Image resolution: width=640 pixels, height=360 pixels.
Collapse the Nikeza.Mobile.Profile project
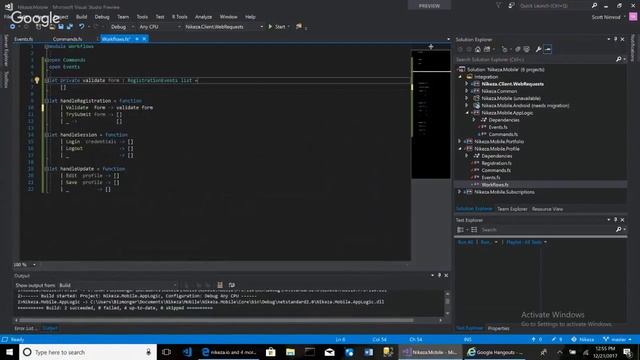pos(460,149)
